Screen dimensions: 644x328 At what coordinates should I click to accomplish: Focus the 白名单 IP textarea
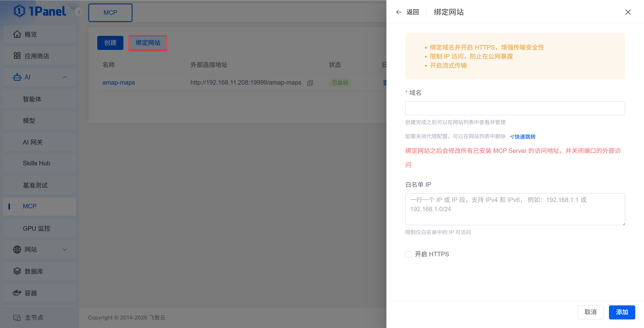click(x=515, y=209)
